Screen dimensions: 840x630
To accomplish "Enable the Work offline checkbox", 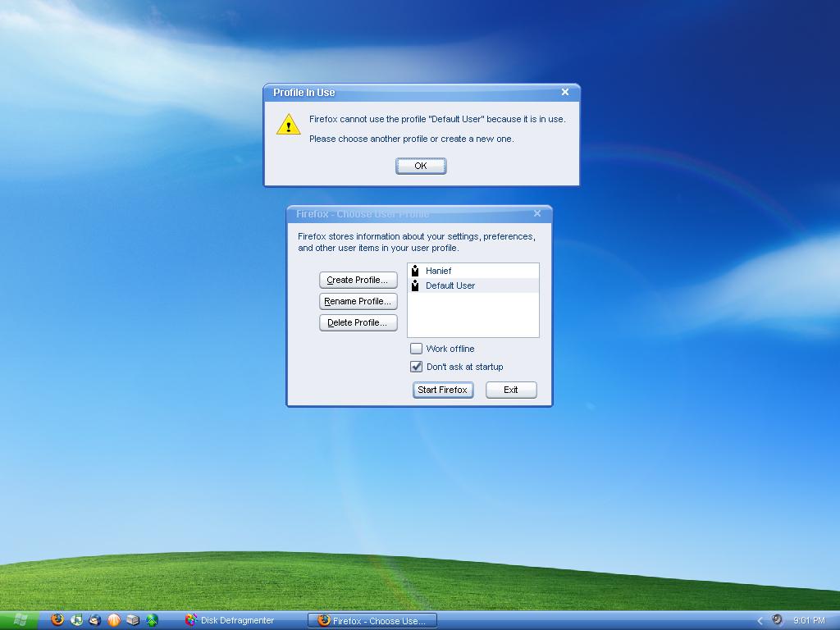I will (416, 349).
